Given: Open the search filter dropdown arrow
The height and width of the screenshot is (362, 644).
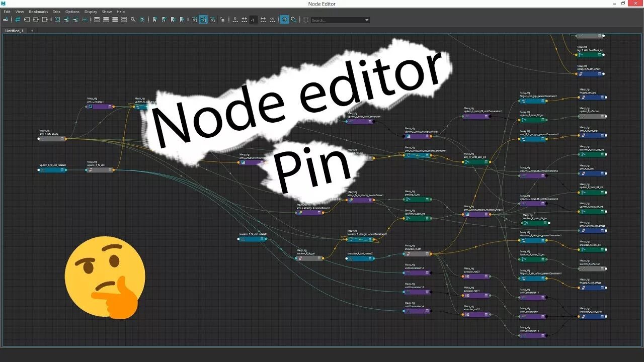Looking at the screenshot, I should pos(367,20).
